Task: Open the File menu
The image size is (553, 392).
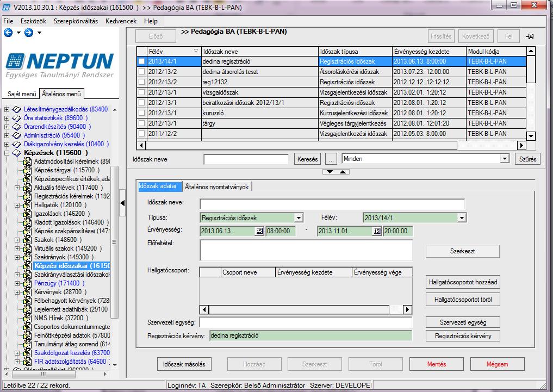Action: pos(8,21)
